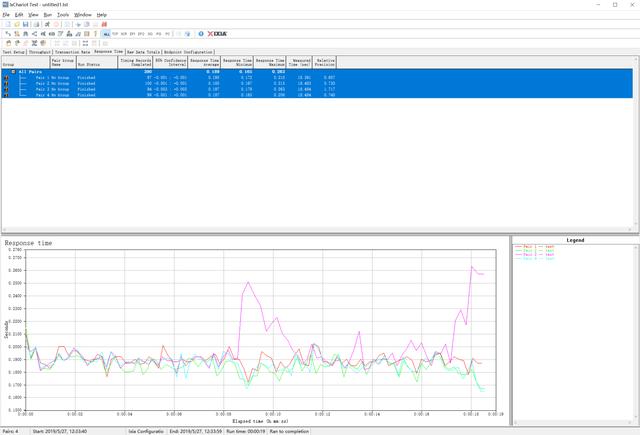The image size is (640, 435).
Task: Click the Open file folder icon
Action: point(15,24)
